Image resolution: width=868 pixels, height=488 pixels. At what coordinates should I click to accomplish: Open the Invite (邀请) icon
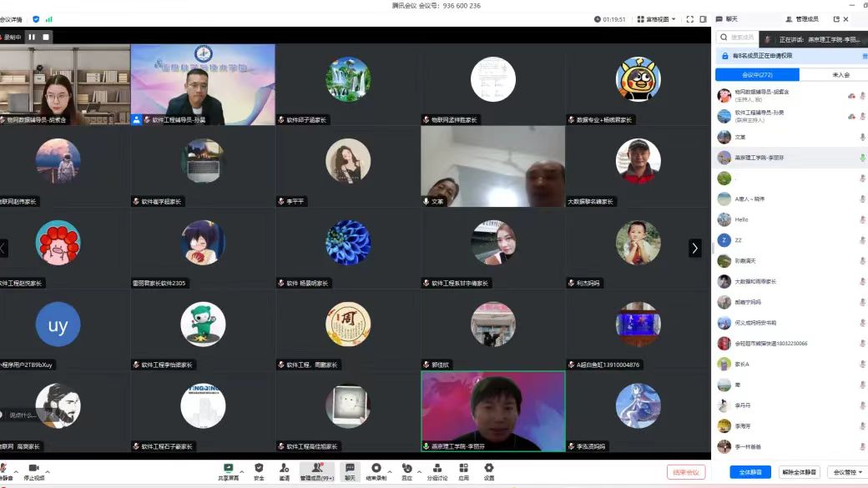click(285, 470)
